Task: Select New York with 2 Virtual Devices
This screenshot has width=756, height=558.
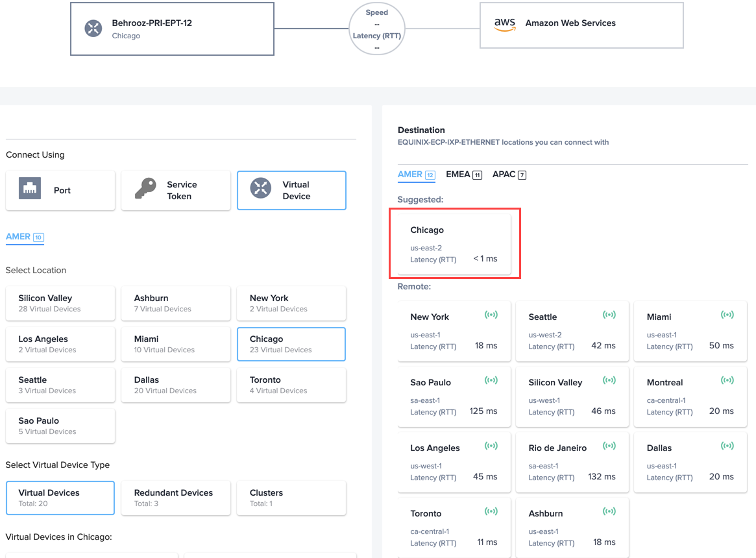Action: pyautogui.click(x=292, y=304)
